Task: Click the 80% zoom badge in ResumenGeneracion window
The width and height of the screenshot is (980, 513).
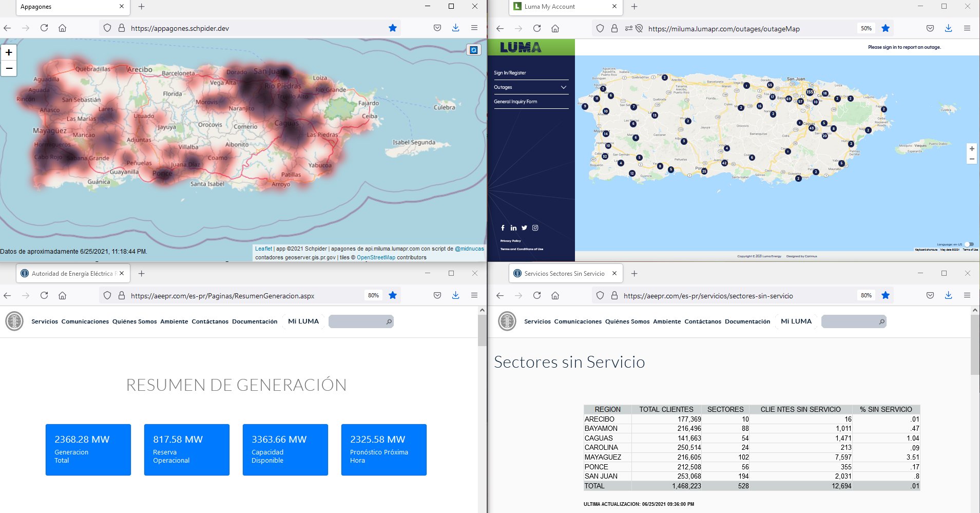Action: (373, 295)
